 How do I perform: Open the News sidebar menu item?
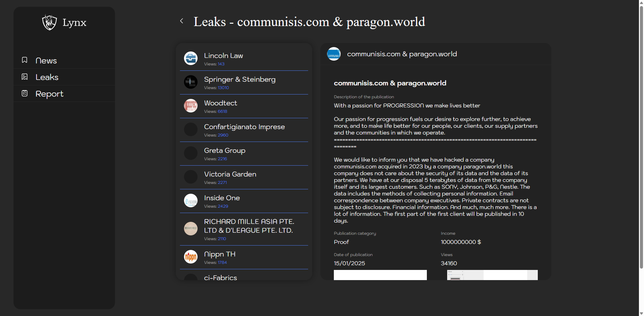point(46,61)
